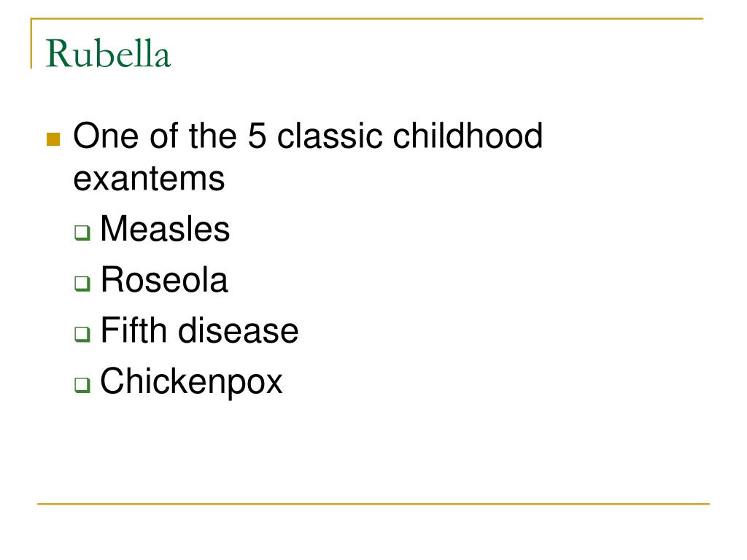This screenshot has width=747, height=560.
Task: Click the word exantems
Action: 149,179
